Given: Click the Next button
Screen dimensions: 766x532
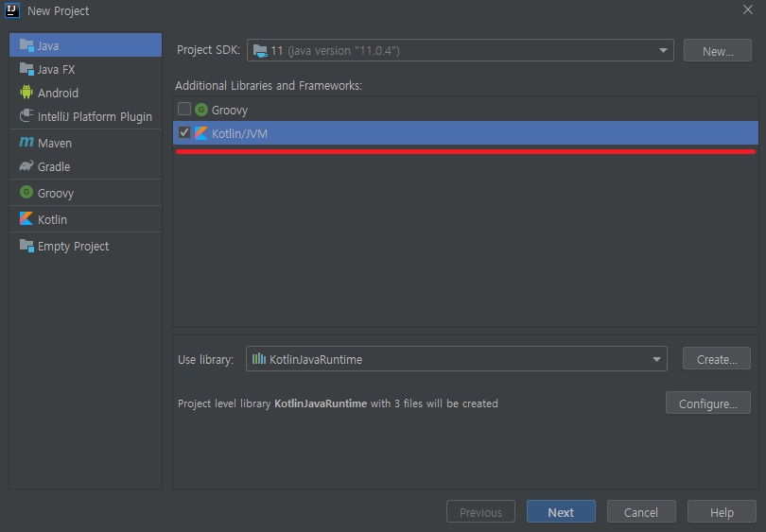Looking at the screenshot, I should point(561,511).
